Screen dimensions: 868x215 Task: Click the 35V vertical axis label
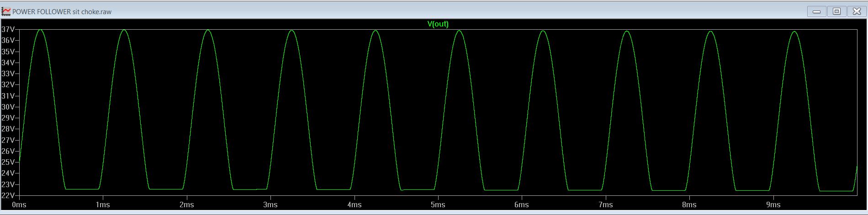(8, 52)
